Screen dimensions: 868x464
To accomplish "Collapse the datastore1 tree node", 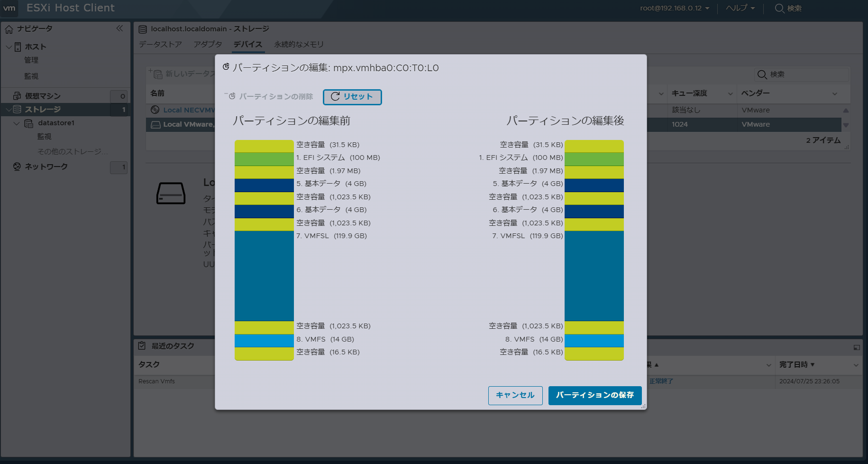I will [x=17, y=123].
